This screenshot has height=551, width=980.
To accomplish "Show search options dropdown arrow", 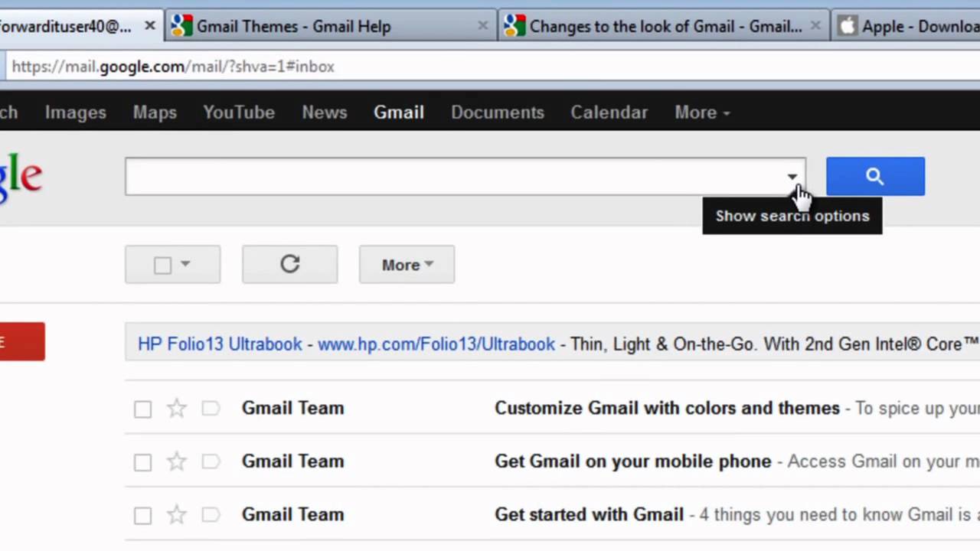I will [792, 177].
